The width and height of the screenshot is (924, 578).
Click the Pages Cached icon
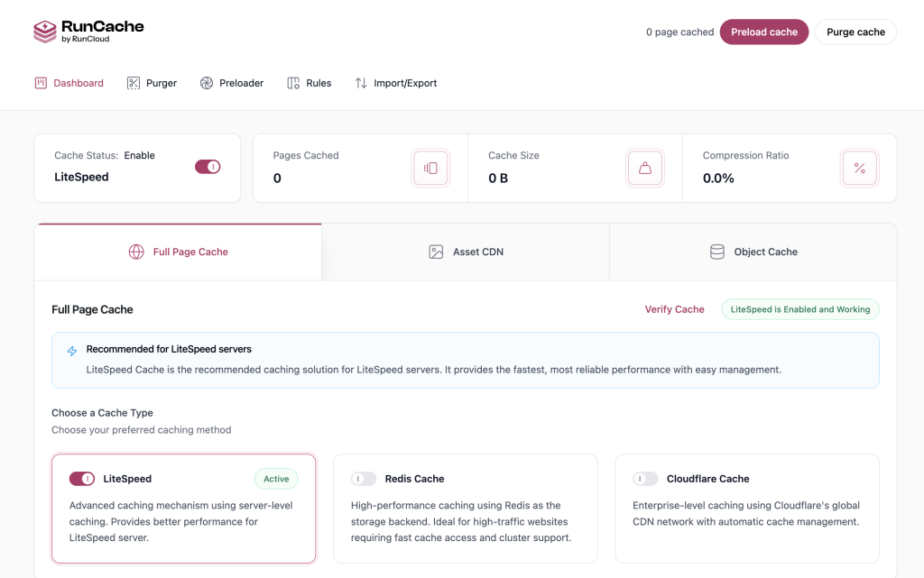[430, 169]
